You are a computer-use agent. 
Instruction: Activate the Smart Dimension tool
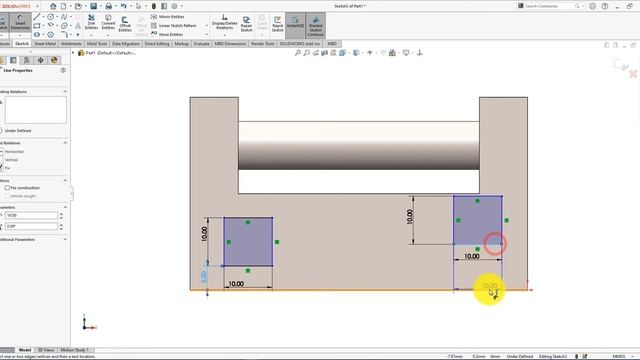(x=20, y=22)
